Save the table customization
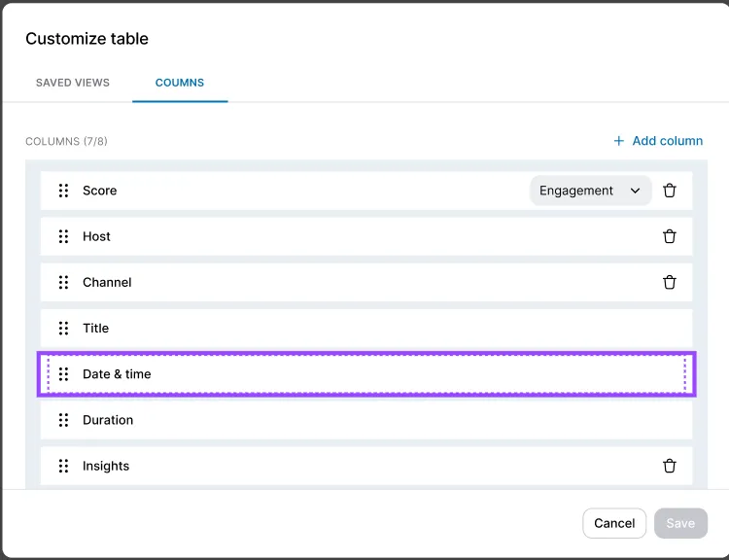 (x=680, y=523)
